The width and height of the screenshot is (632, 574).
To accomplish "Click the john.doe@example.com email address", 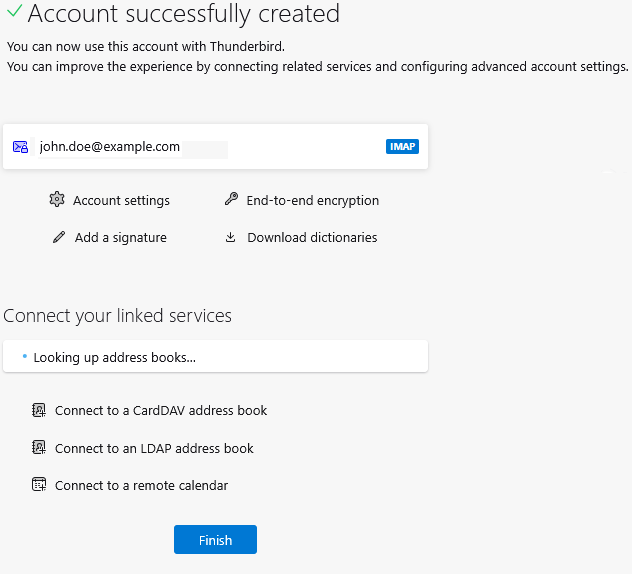I will (x=110, y=147).
